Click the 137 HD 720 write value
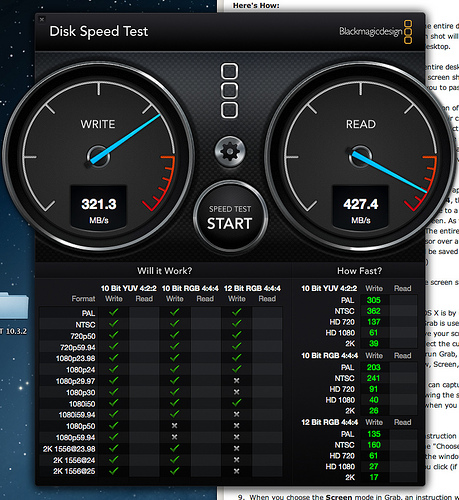This screenshot has width=459, height=500. pos(374,322)
